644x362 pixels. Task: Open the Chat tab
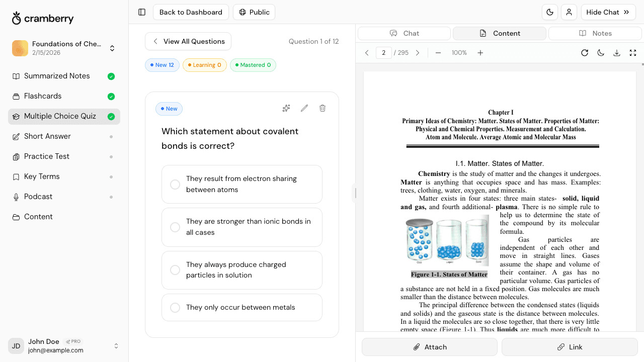[x=404, y=33]
